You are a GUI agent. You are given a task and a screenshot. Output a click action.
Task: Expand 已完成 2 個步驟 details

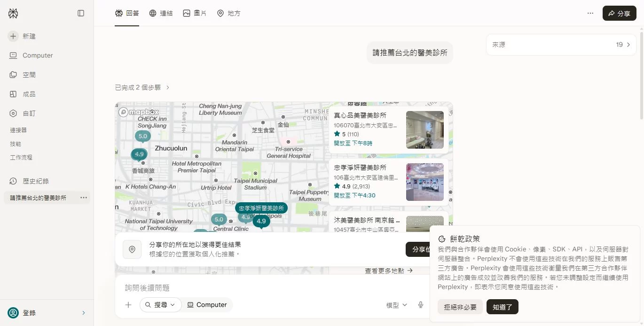[142, 87]
